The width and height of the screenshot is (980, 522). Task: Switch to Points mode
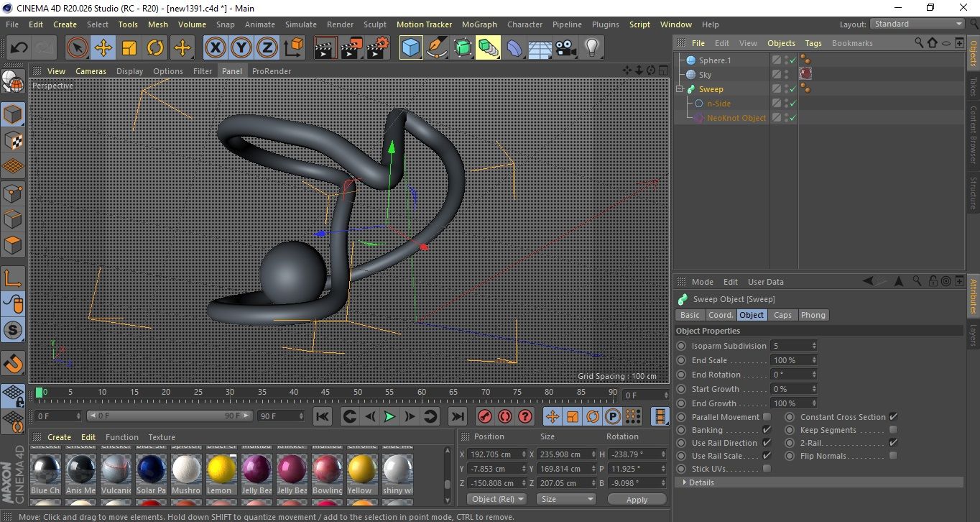tap(13, 193)
